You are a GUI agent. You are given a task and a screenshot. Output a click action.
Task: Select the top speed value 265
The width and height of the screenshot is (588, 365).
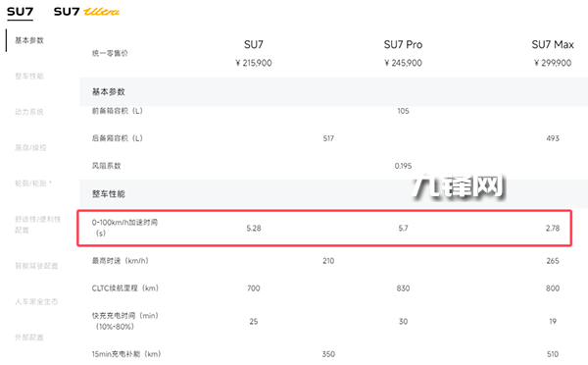[x=553, y=261]
